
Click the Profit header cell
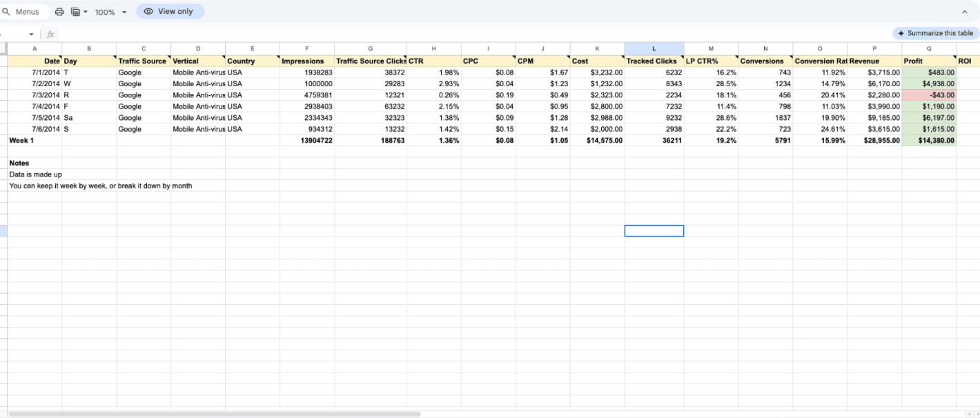929,61
